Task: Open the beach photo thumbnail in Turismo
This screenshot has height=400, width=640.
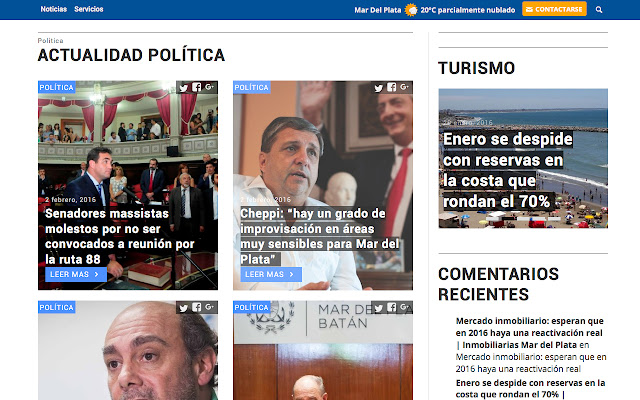Action: pos(523,158)
